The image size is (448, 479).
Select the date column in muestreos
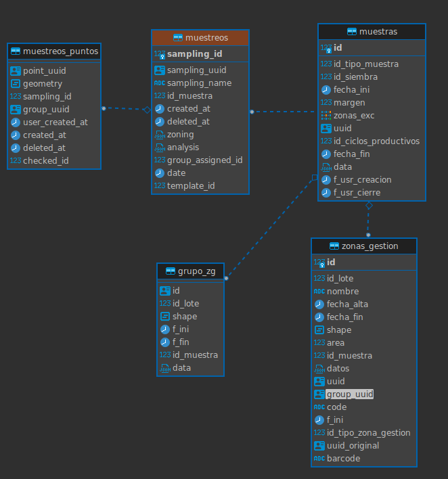click(177, 173)
